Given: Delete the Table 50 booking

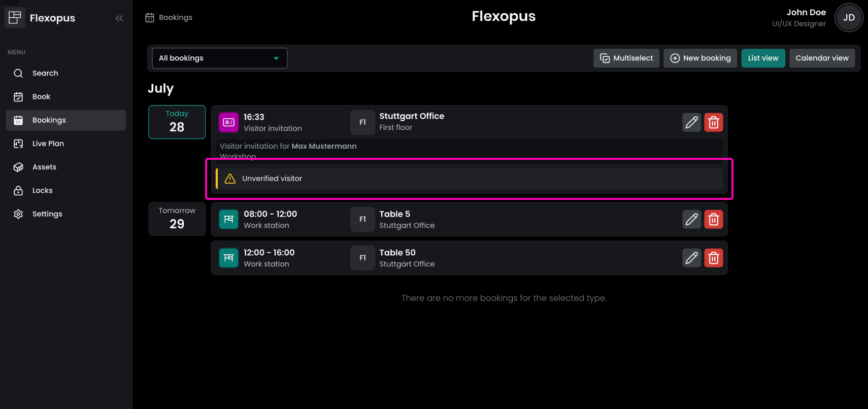Looking at the screenshot, I should click(x=713, y=258).
